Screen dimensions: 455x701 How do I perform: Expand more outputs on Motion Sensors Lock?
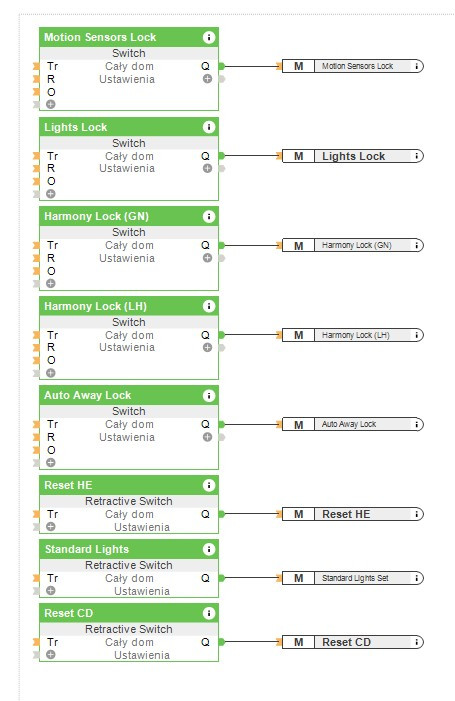click(207, 79)
